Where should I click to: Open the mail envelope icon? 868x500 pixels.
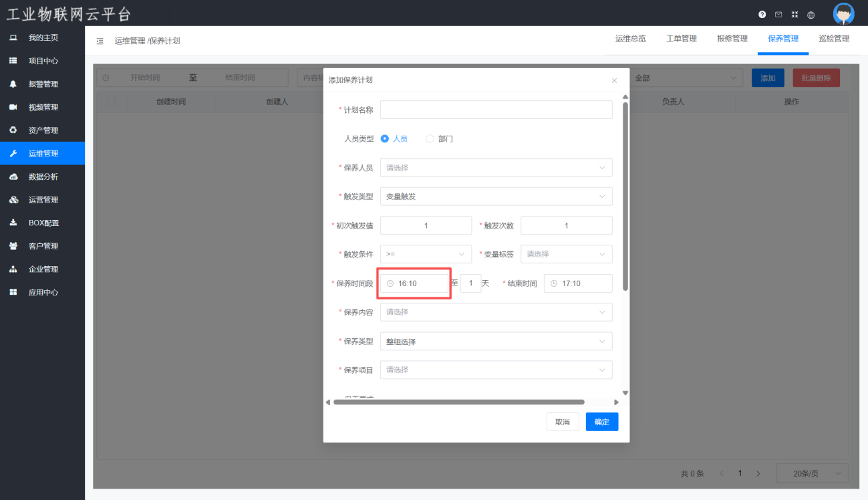point(778,14)
